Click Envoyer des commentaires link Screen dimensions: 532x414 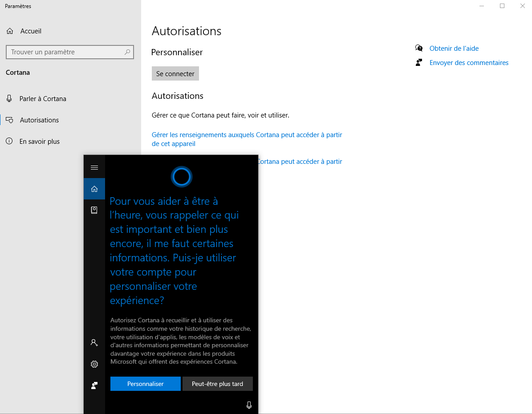coord(469,63)
